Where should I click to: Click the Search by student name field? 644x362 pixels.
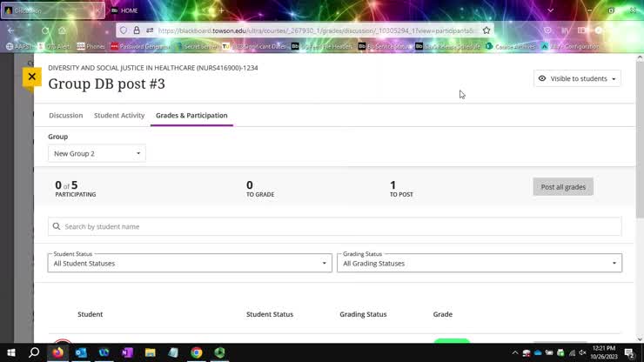[335, 226]
